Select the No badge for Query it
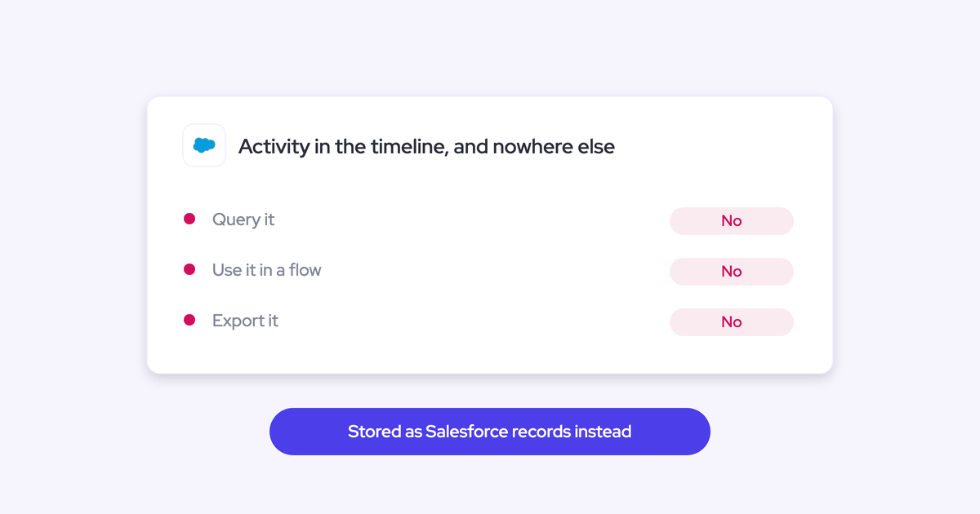This screenshot has height=514, width=980. (x=732, y=221)
